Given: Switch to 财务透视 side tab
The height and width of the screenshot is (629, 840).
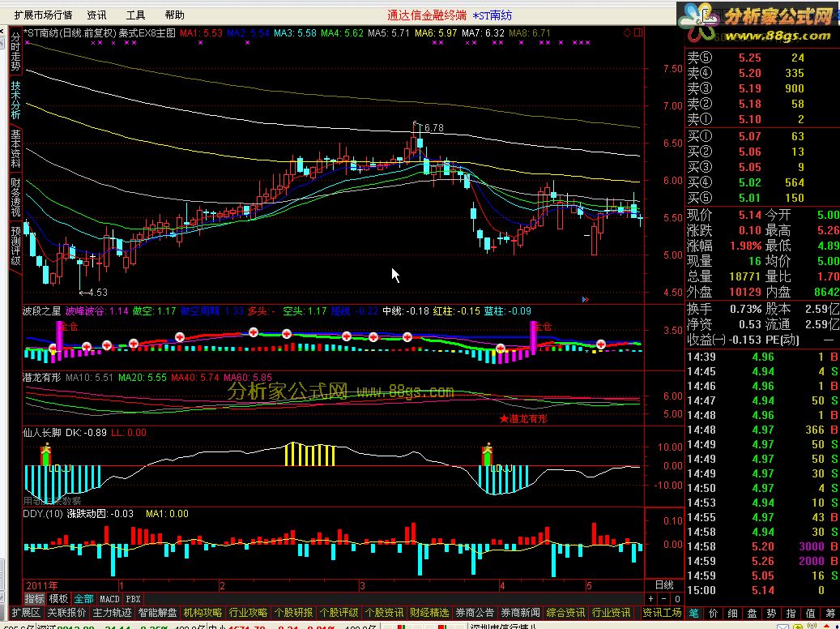Looking at the screenshot, I should pos(15,197).
